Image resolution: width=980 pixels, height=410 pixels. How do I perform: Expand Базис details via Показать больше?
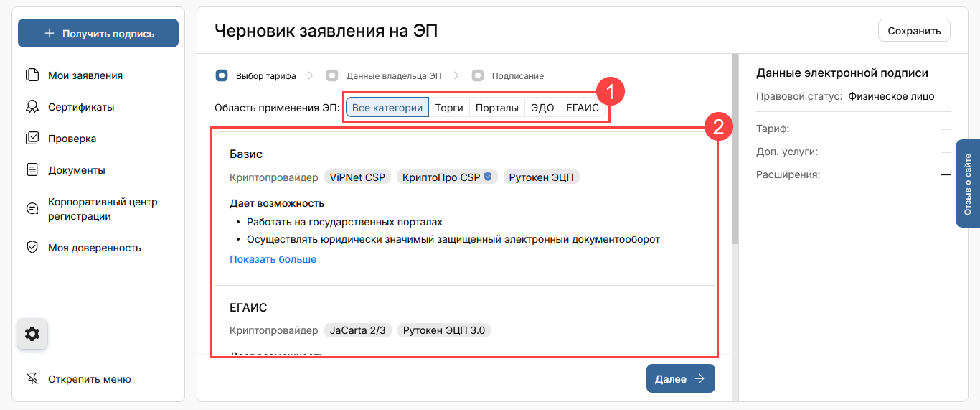point(273,259)
